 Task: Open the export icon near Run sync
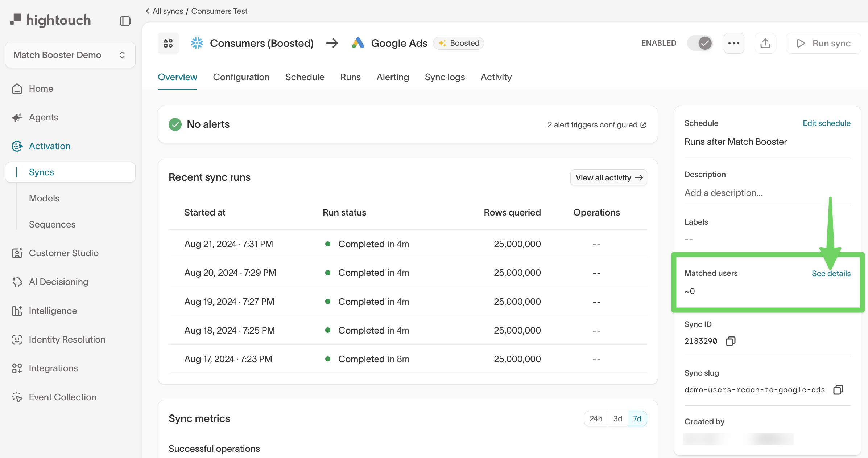pyautogui.click(x=765, y=43)
